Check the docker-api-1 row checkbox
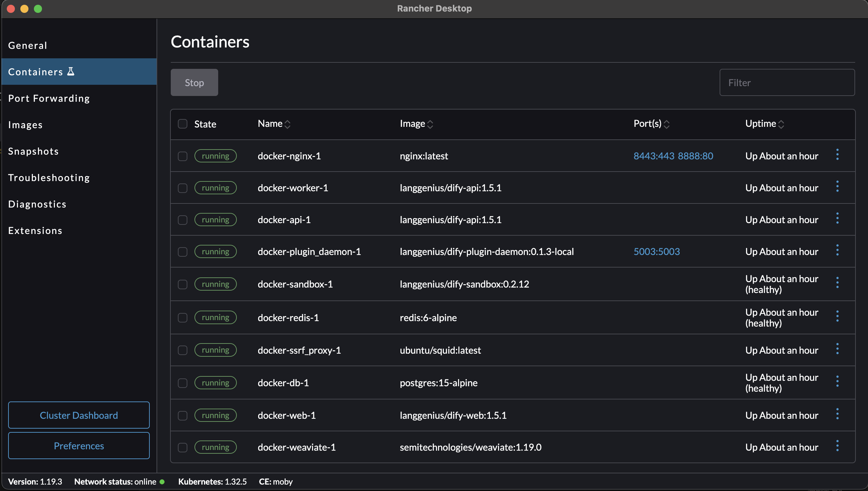Screen dimensions: 868x491 [183, 220]
